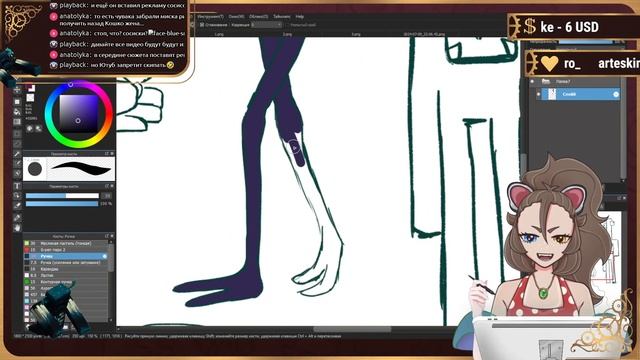Switch to the dated .png canvas tab
The height and width of the screenshot is (360, 640).
click(424, 34)
